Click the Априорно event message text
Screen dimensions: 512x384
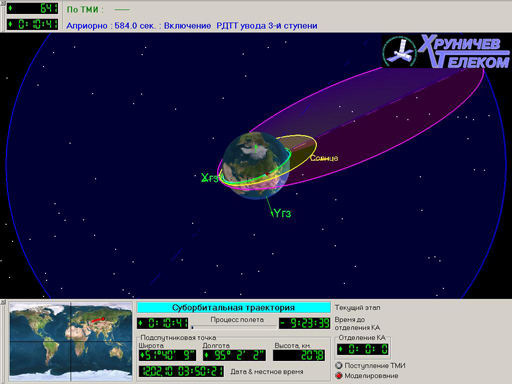192,26
